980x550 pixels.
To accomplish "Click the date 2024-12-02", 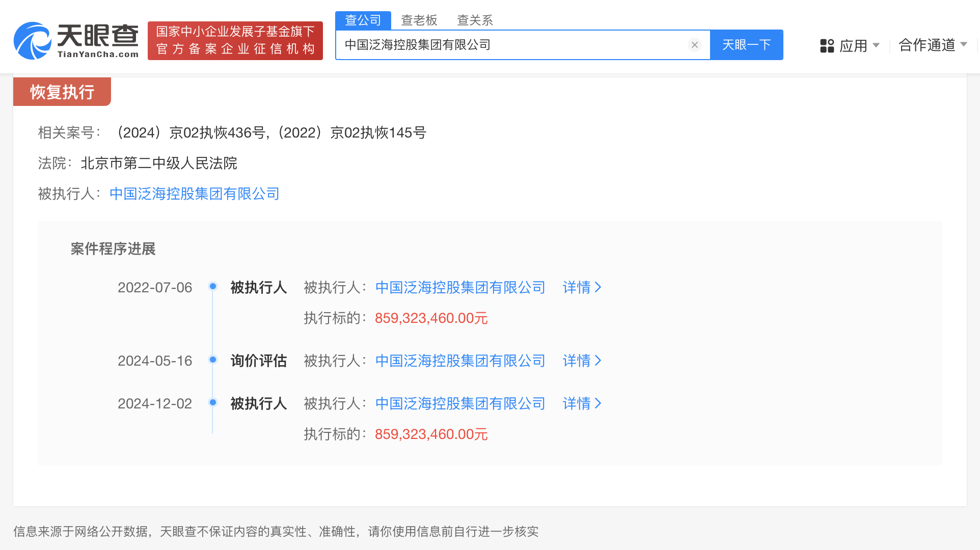I will pos(155,404).
